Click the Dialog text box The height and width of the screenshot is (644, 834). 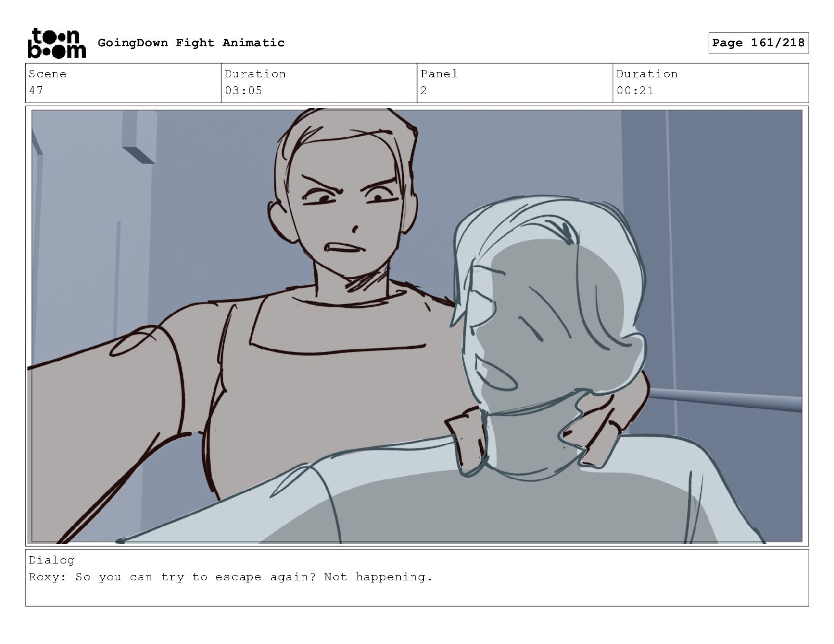[417, 578]
